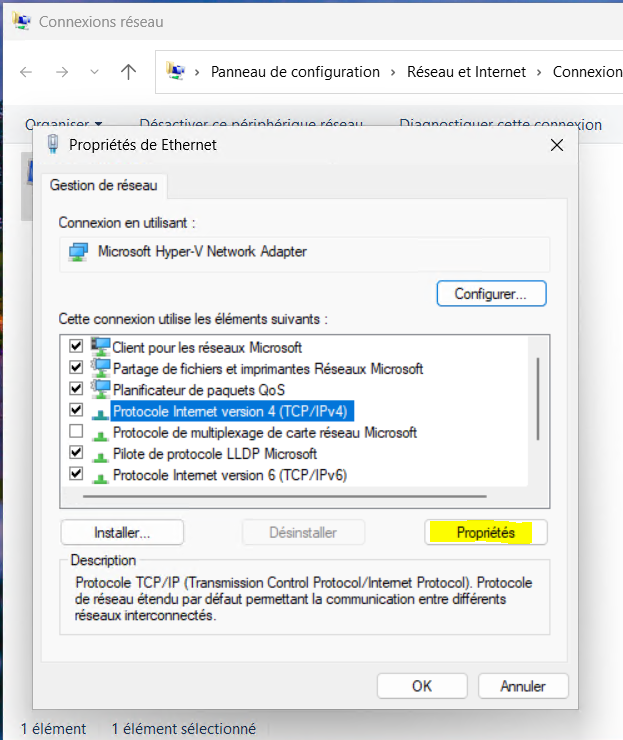Click the Client pour les réseaux Microsoft icon
The height and width of the screenshot is (740, 623).
click(x=100, y=347)
